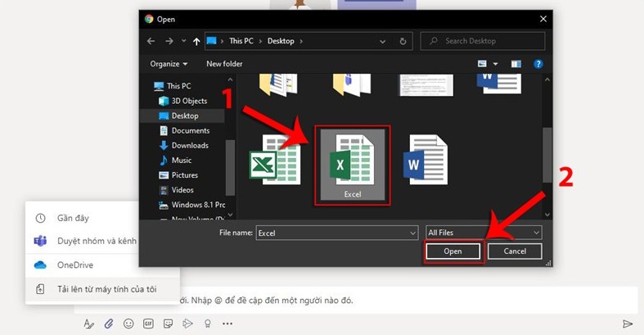Go up one folder level arrow
Image resolution: width=644 pixels, height=335 pixels.
[x=196, y=41]
